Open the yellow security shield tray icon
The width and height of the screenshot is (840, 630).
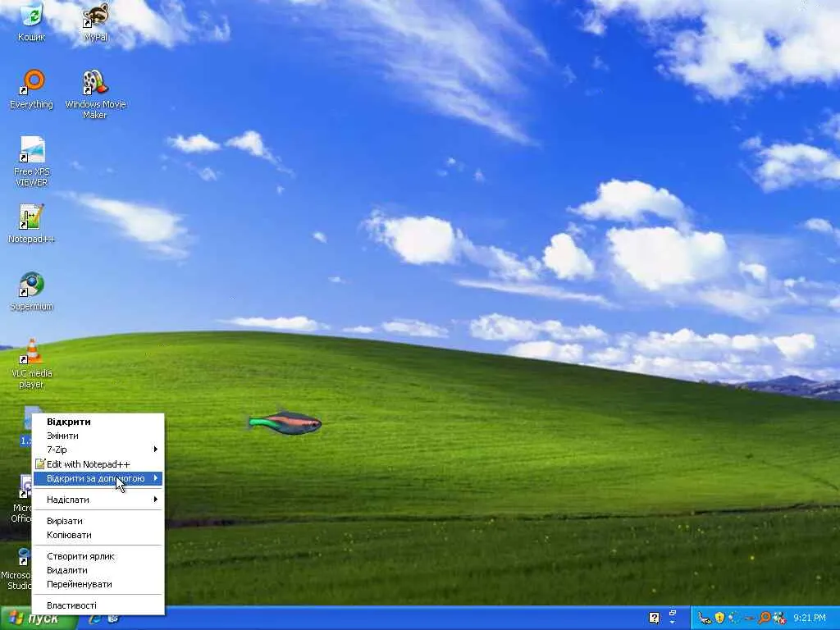(x=720, y=618)
